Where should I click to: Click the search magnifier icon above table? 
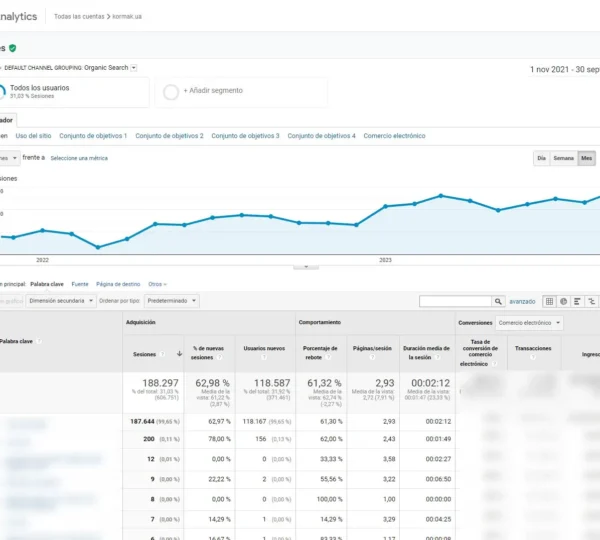coord(498,301)
